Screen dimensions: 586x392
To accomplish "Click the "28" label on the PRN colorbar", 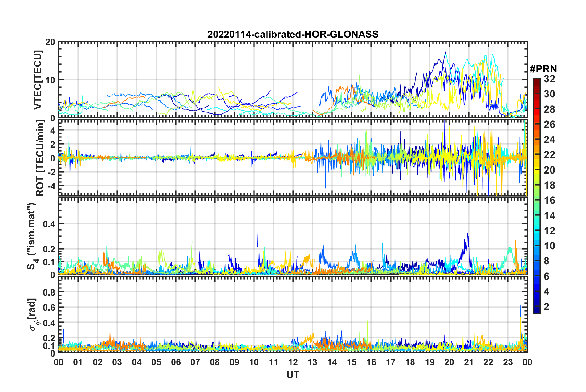I will (x=549, y=109).
